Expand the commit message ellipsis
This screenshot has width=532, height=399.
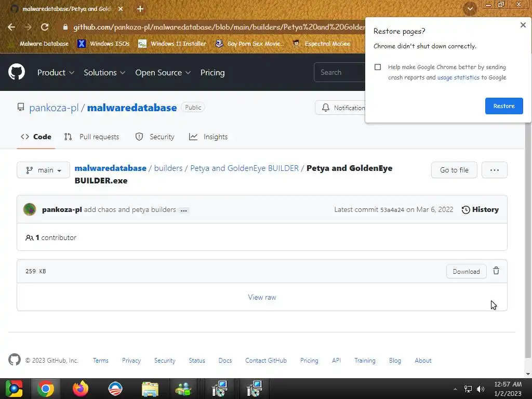point(184,210)
